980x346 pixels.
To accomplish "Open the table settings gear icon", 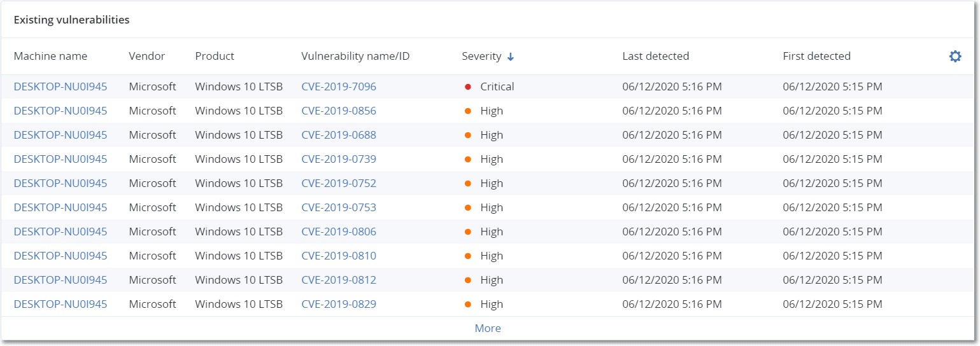I will [x=955, y=57].
